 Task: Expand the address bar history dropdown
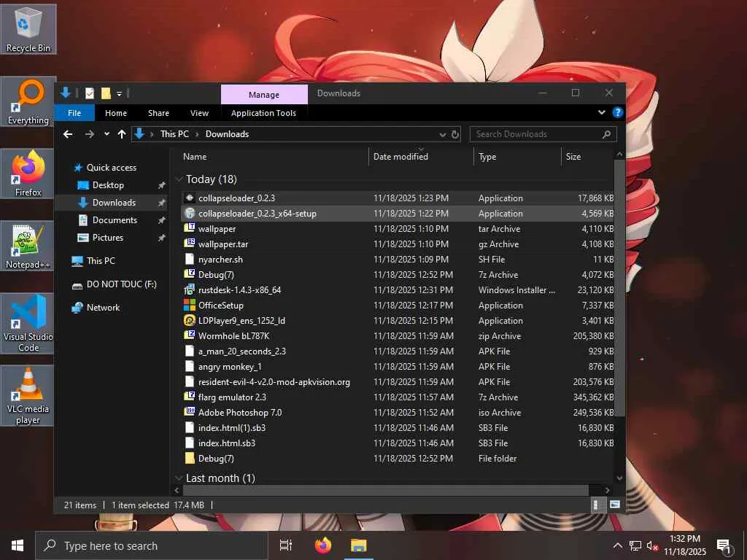[x=443, y=135]
